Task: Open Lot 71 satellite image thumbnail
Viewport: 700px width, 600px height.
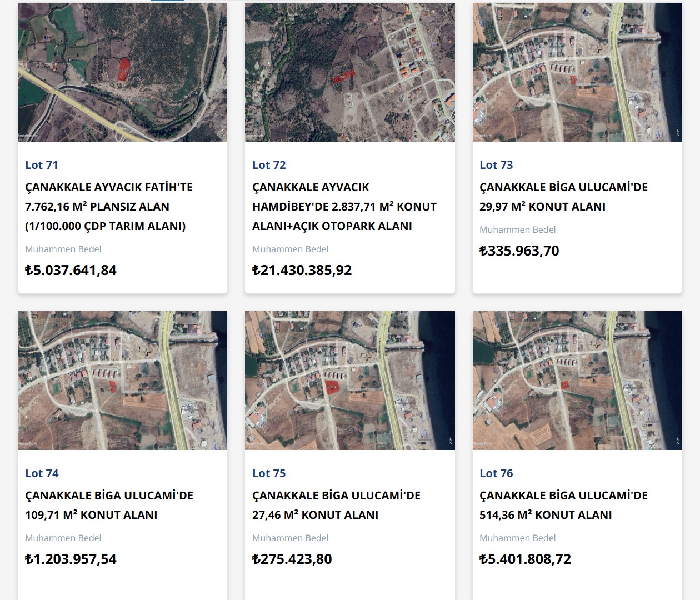Action: tap(122, 72)
